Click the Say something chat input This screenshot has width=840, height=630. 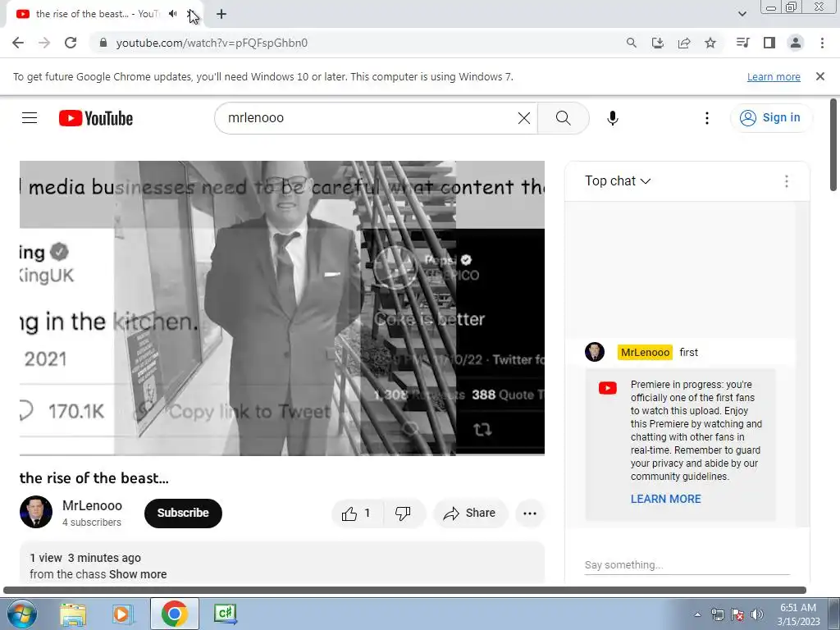click(687, 565)
